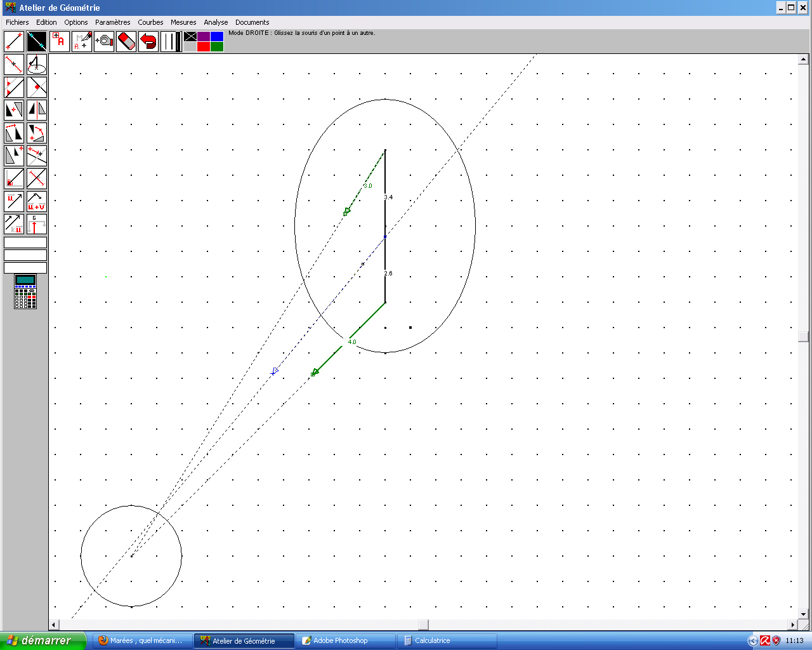The image size is (812, 650).
Task: Select the barycenter G tool
Action: (x=37, y=224)
